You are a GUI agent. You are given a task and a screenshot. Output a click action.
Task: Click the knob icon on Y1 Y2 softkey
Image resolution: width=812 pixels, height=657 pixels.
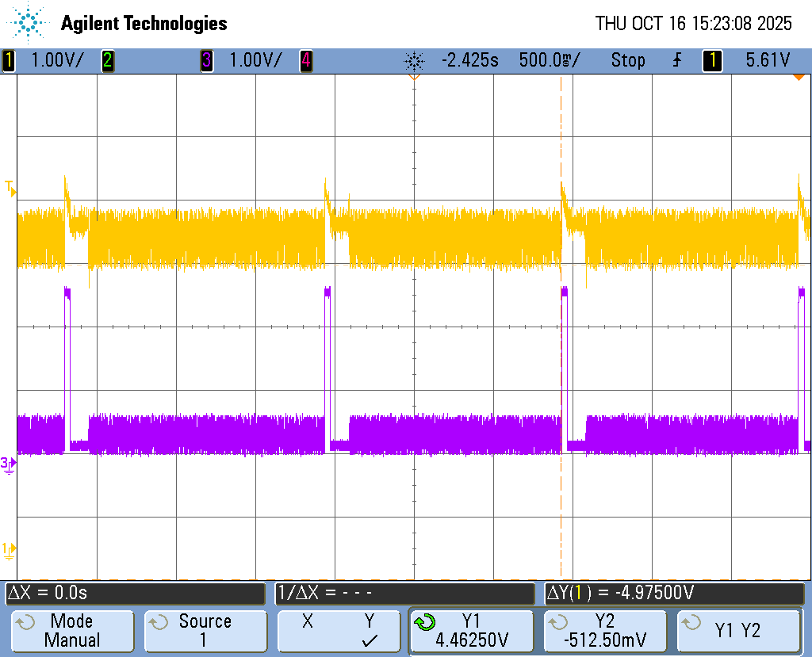tap(691, 622)
